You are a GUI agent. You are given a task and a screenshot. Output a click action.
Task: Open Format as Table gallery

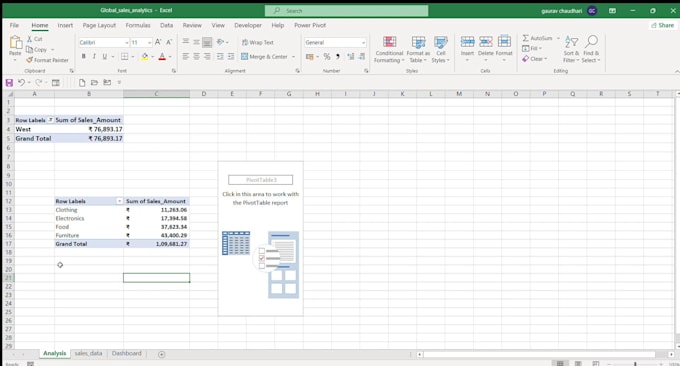click(x=418, y=49)
